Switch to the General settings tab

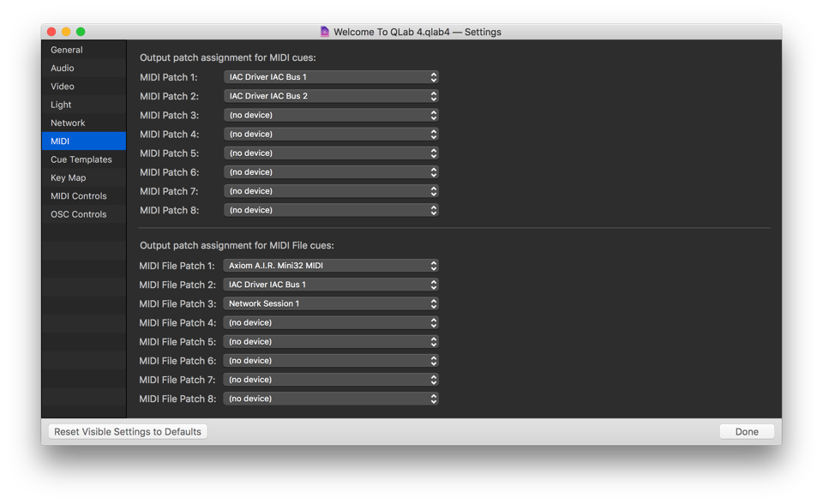point(67,50)
